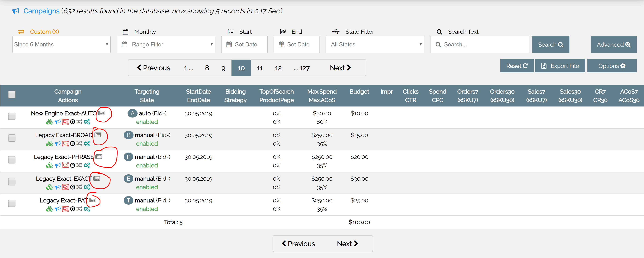Toggle the select-all checkbox in table header
This screenshot has height=258, width=644.
click(12, 95)
